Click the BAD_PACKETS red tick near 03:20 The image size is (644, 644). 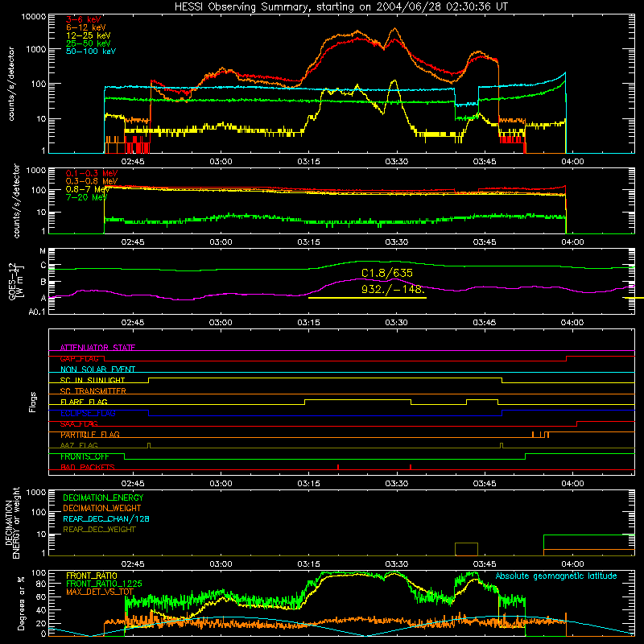click(x=338, y=467)
